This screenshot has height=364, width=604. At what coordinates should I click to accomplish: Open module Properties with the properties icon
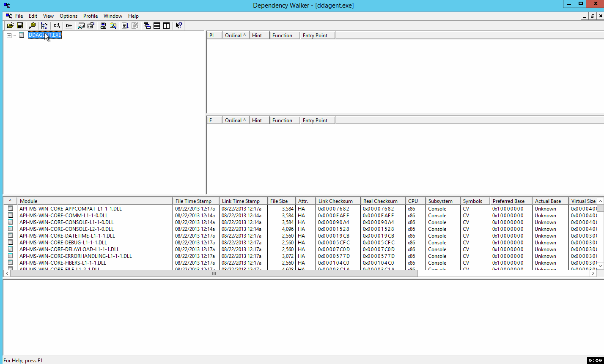pyautogui.click(x=91, y=25)
